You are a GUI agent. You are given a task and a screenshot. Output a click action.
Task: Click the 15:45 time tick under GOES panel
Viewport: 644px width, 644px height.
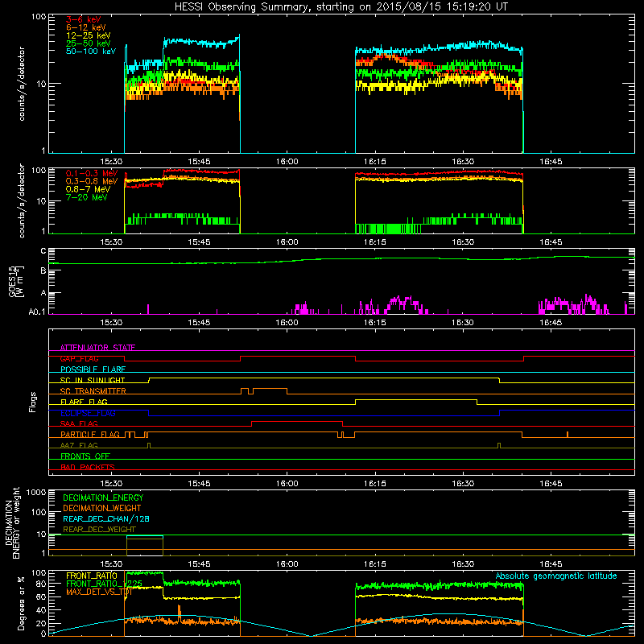coord(199,323)
